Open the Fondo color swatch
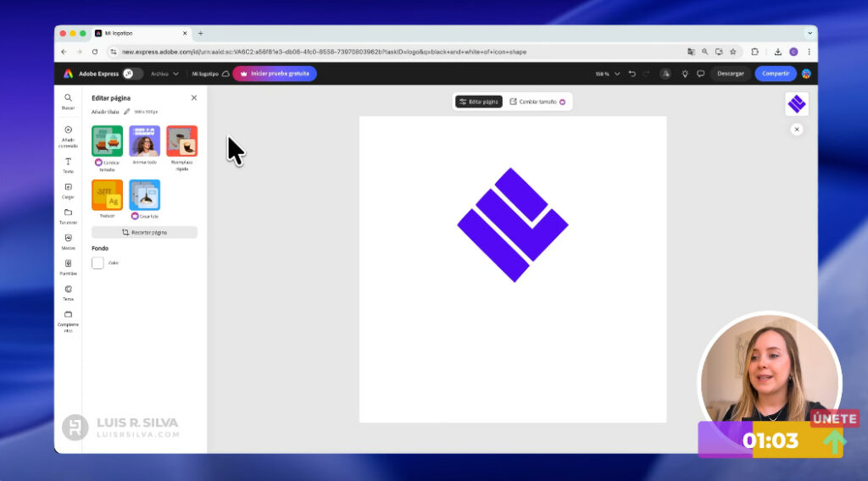 point(98,263)
